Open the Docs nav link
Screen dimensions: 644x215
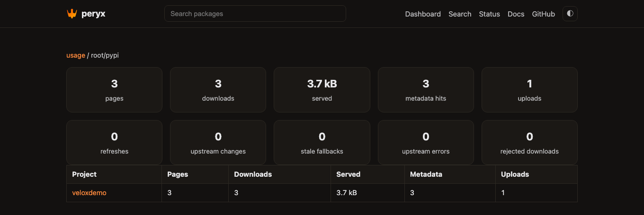point(516,14)
